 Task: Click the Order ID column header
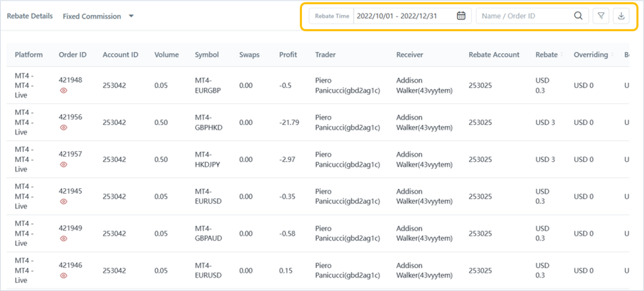72,55
